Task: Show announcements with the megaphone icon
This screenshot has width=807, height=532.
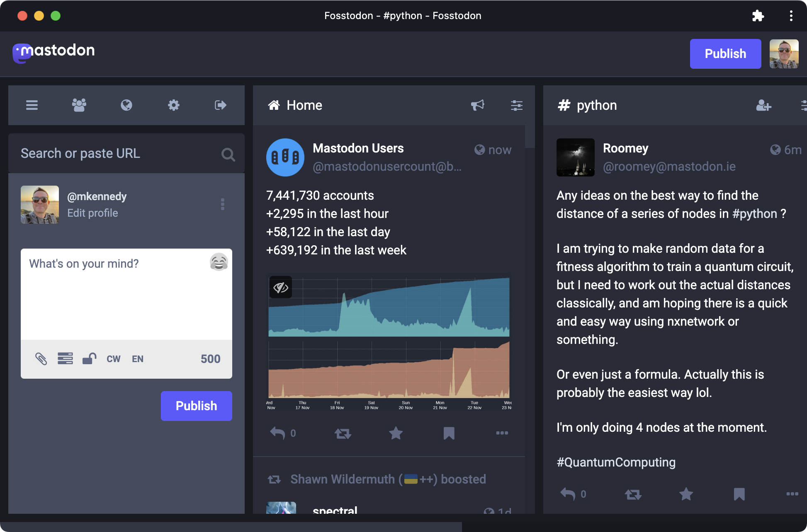Action: [x=478, y=105]
